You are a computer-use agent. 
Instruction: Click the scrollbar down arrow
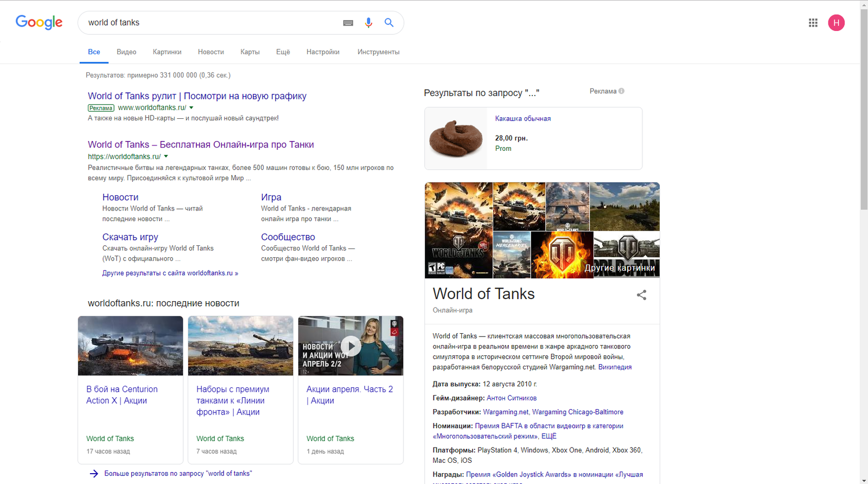[x=864, y=480]
